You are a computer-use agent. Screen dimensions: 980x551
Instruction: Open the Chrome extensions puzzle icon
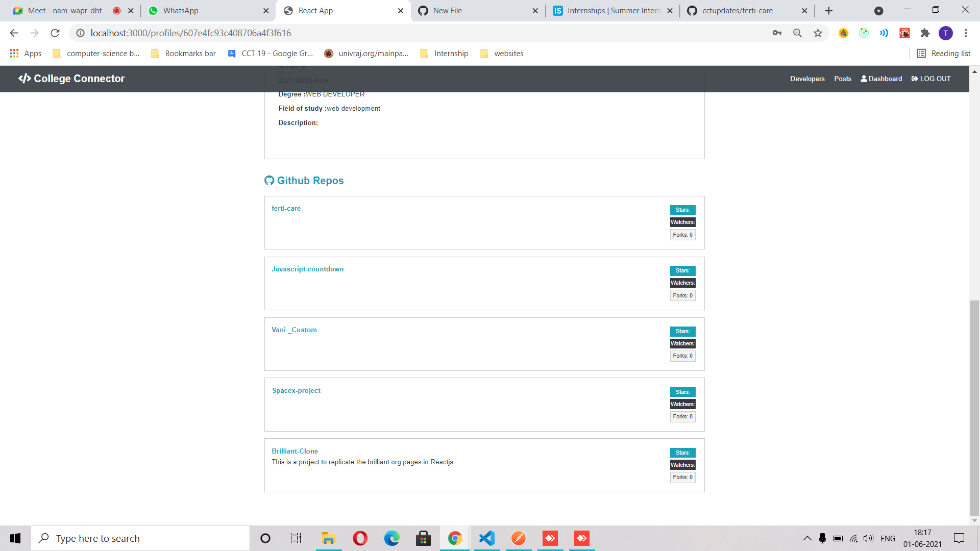925,33
